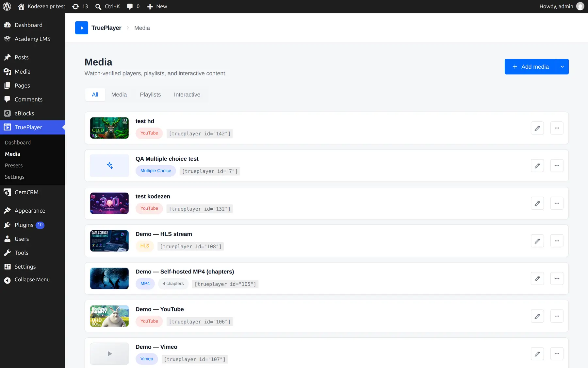Switch to the All tab

click(x=95, y=95)
